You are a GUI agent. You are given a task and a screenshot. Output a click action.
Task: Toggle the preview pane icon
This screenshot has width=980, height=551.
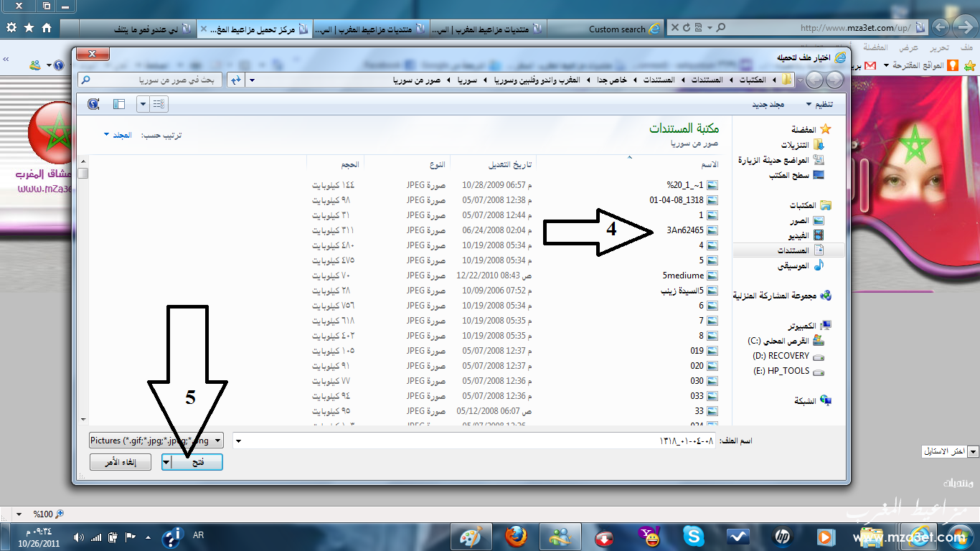(119, 104)
